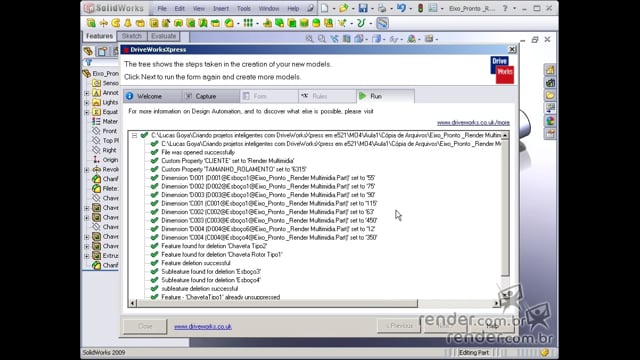640x360 pixels.
Task: Click the Open file folder icon
Action: (343, 8)
